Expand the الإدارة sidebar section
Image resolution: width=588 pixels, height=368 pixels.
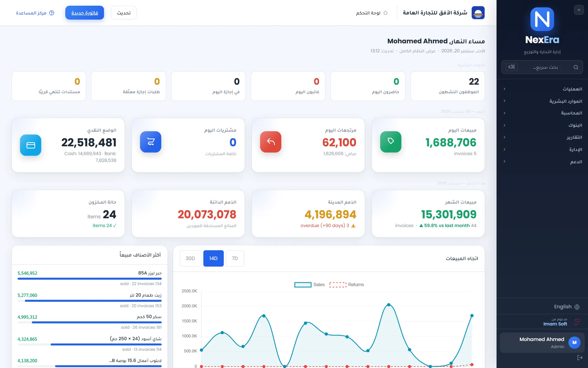click(542, 150)
